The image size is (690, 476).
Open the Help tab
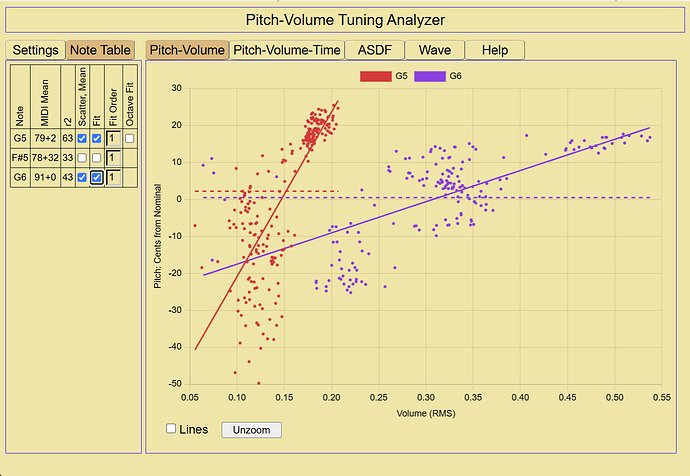[495, 50]
